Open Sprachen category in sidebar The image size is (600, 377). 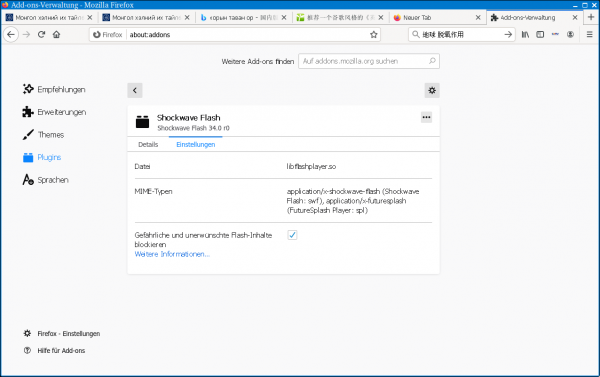46,180
